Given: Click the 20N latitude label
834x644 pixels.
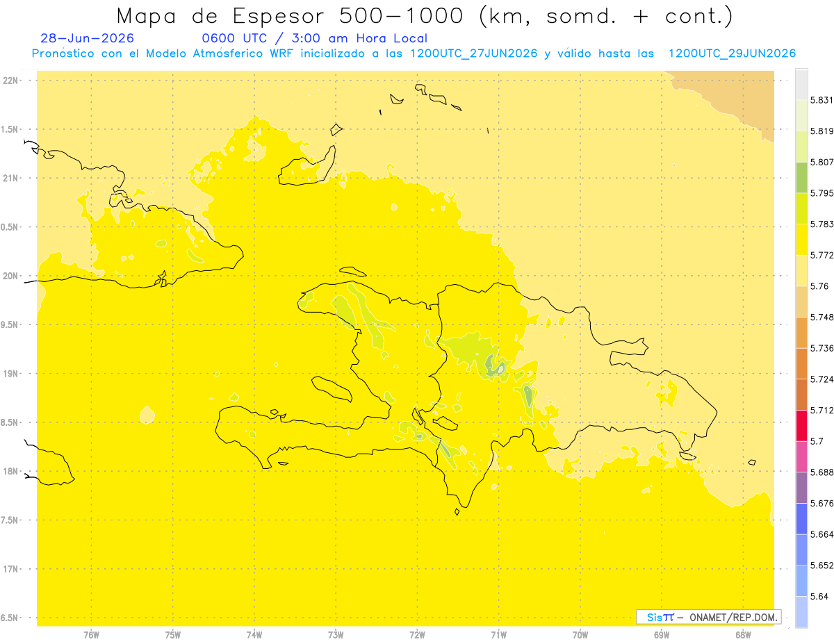Looking at the screenshot, I should [x=11, y=276].
